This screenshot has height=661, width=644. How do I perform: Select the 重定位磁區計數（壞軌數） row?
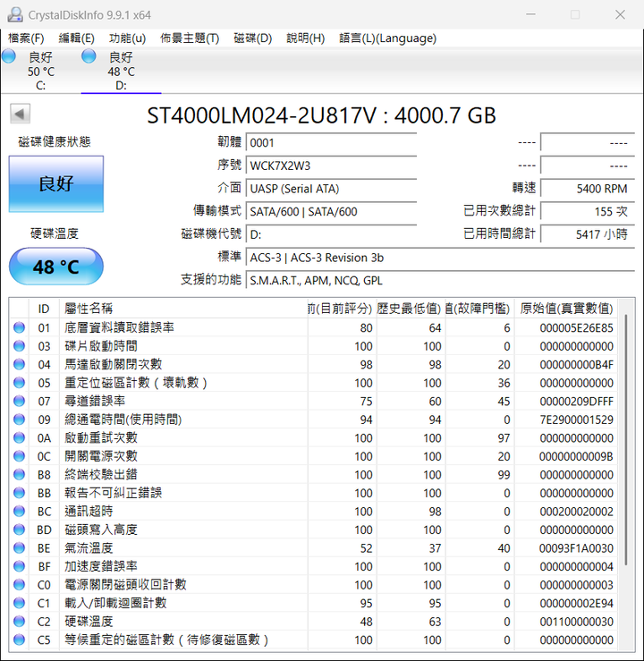[314, 383]
